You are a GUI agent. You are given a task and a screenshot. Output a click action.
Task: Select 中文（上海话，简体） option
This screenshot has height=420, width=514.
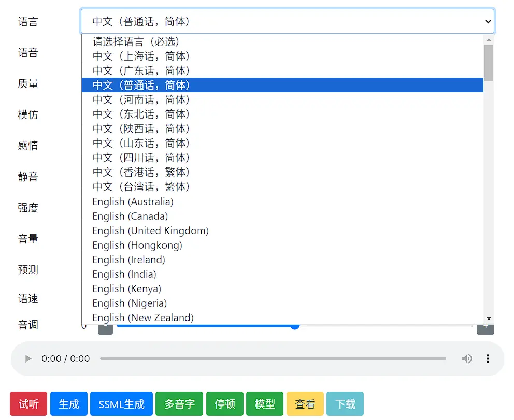(141, 56)
